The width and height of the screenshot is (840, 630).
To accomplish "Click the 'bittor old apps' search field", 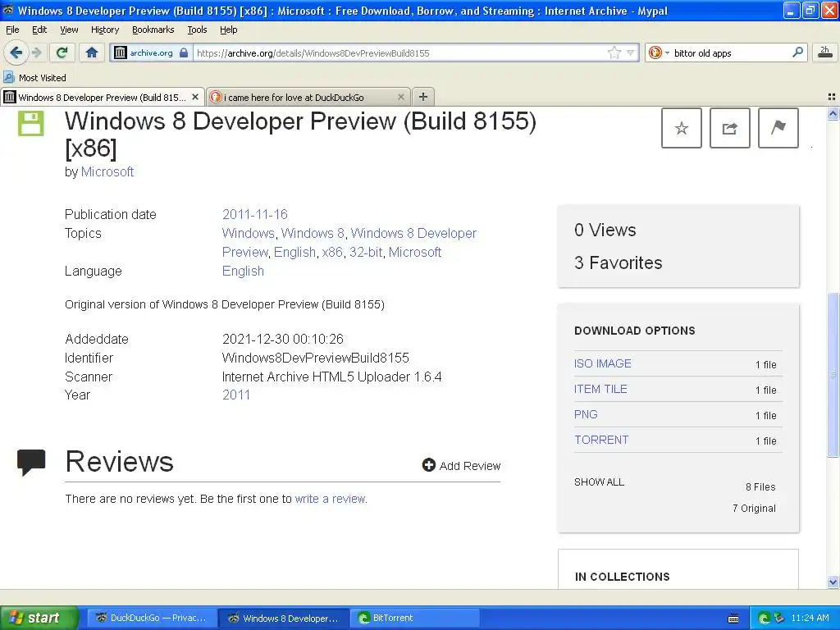I will coord(730,52).
